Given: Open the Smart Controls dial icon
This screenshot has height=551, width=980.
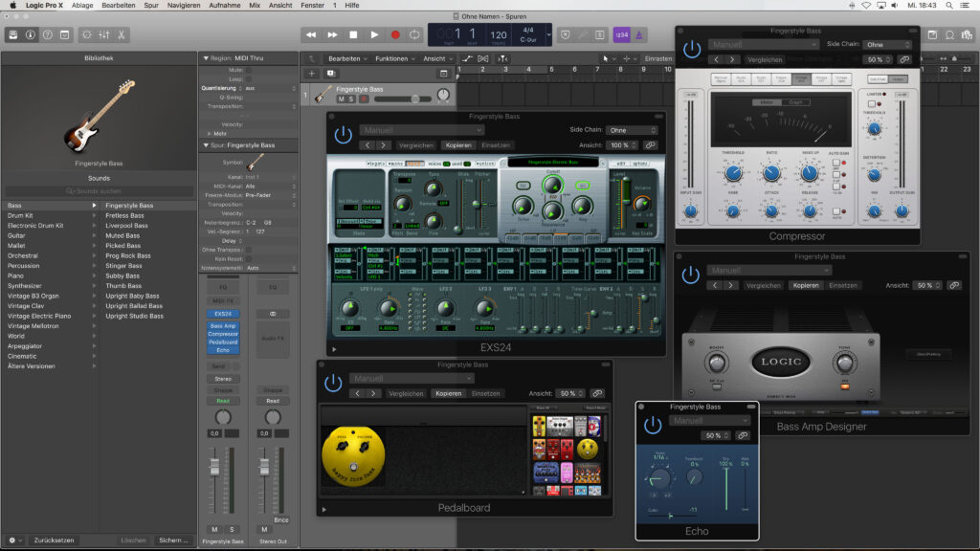Looking at the screenshot, I should pos(87,35).
